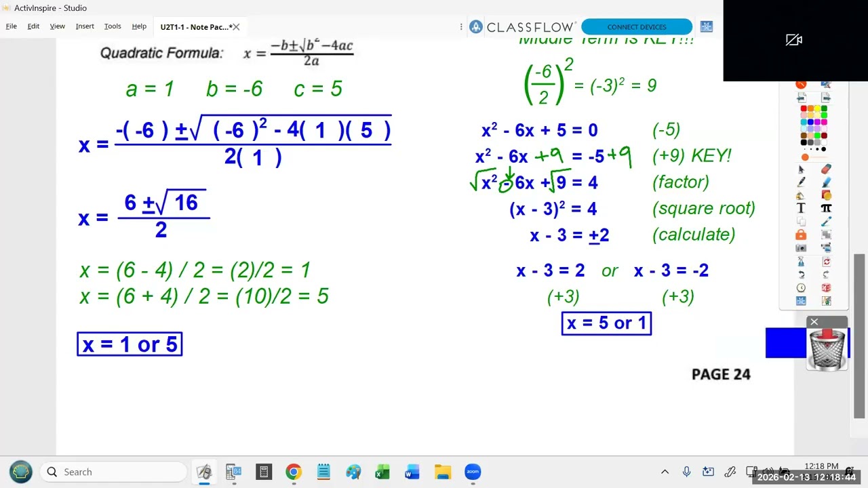Select the smallest pen width dot
The height and width of the screenshot is (488, 868).
(806, 149)
